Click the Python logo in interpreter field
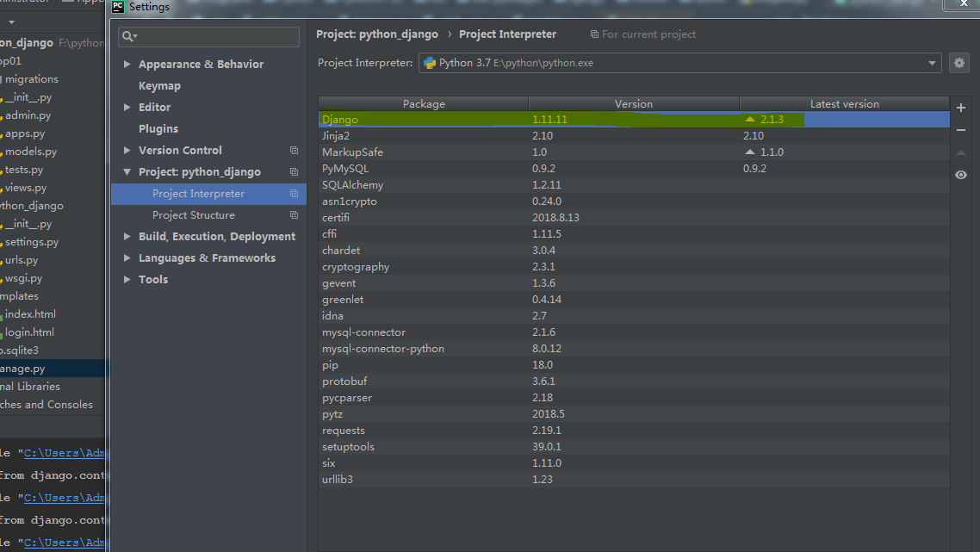Viewport: 980px width, 552px height. (x=430, y=63)
